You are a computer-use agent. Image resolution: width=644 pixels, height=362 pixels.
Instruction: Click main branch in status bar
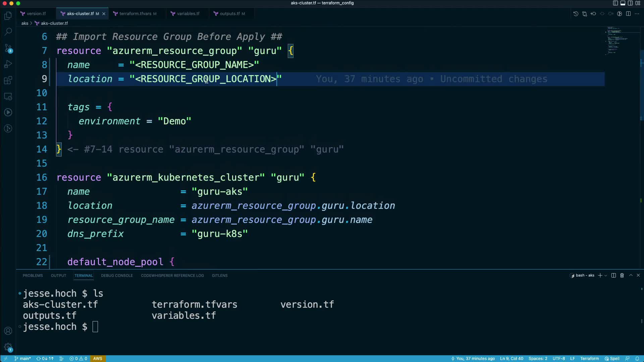pos(23,358)
